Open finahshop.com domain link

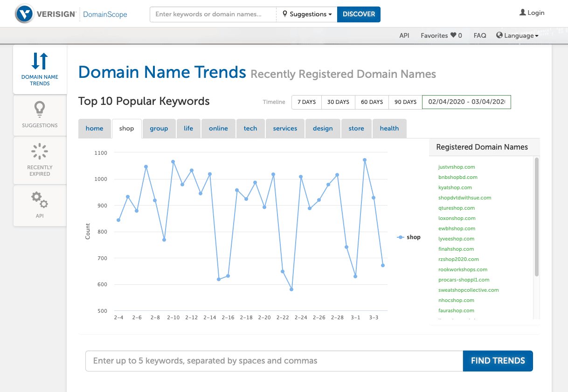[456, 249]
